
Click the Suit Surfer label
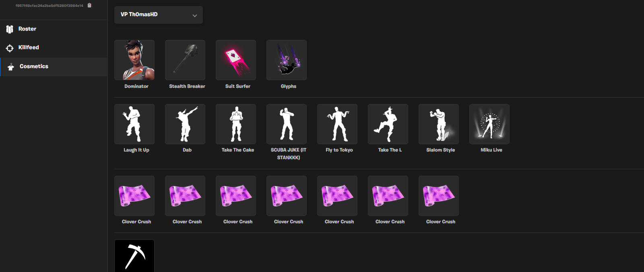pos(238,86)
